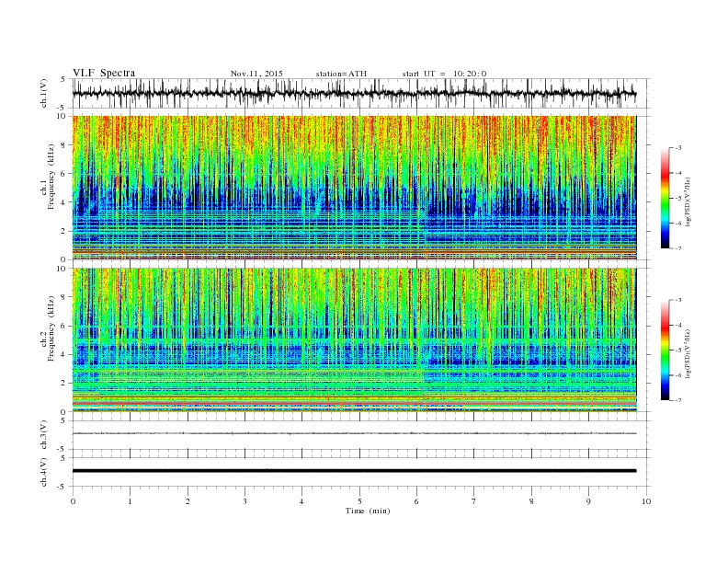
Task: Click the "Time (min)" axis label
Action: coord(368,511)
